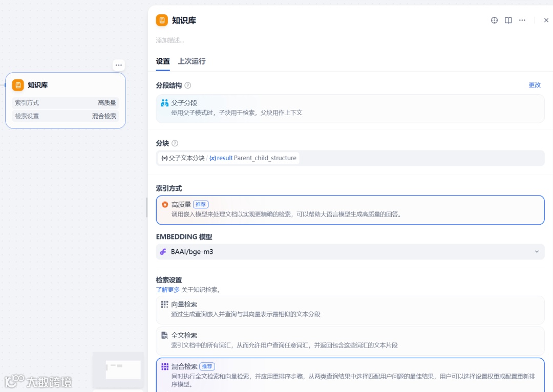Click the dropdown chevron for BAAI/bge-m3
This screenshot has height=392, width=553.
coord(537,252)
